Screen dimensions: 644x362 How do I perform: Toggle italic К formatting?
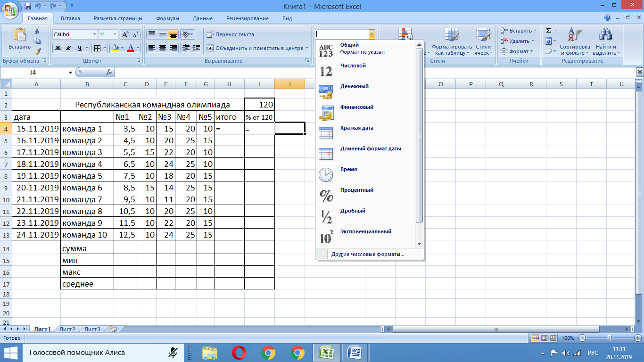[69, 48]
